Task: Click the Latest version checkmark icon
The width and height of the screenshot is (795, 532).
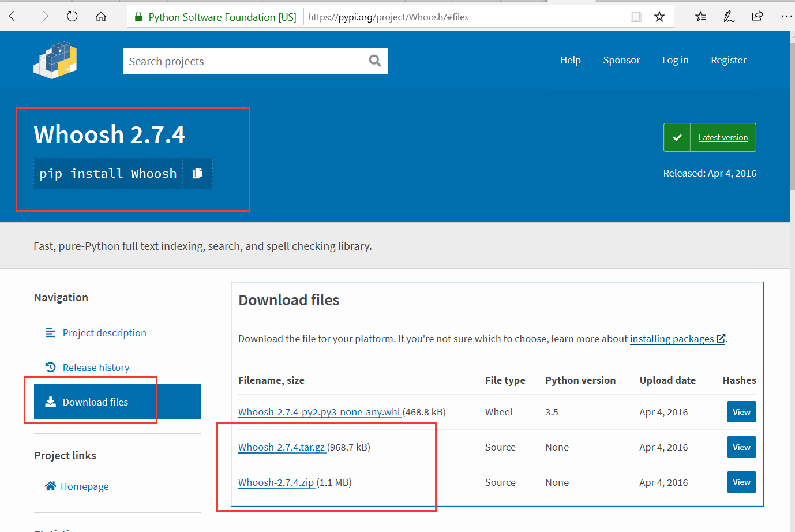Action: (677, 137)
